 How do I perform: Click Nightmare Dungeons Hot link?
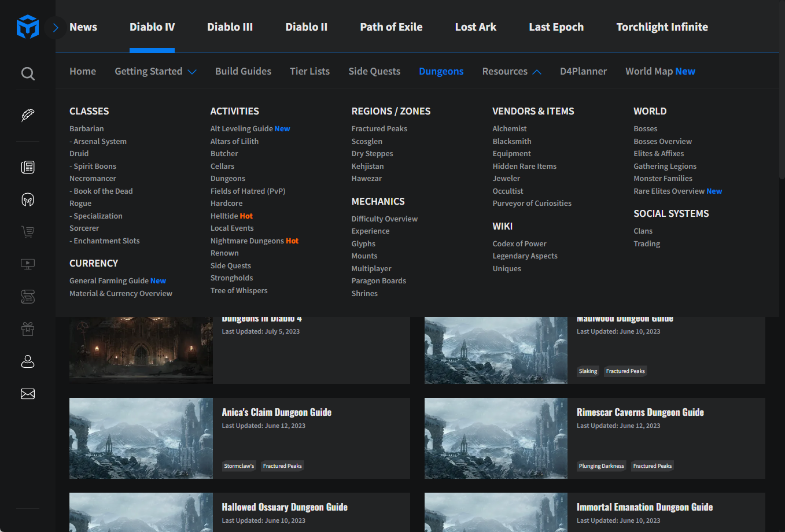click(255, 241)
